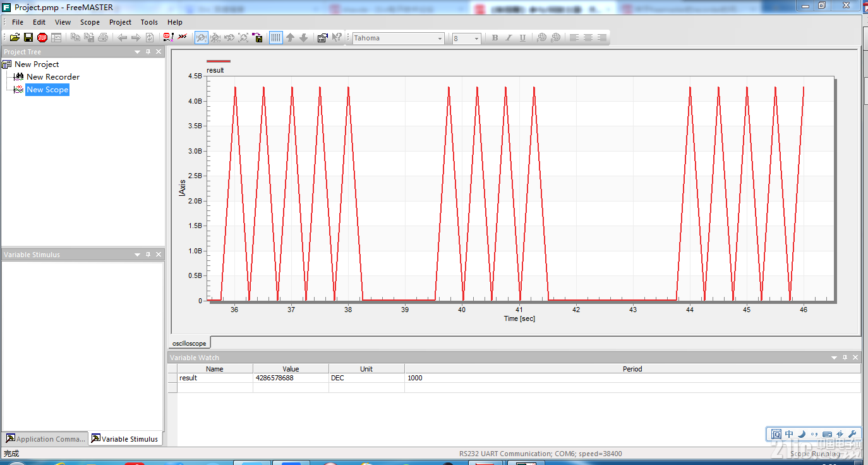Select New Scope in the tree

[47, 90]
